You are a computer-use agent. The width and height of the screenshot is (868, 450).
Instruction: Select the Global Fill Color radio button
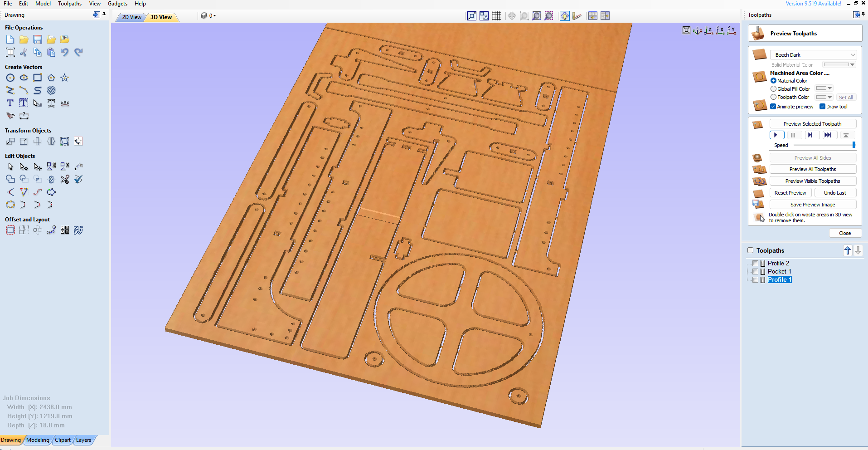(774, 88)
